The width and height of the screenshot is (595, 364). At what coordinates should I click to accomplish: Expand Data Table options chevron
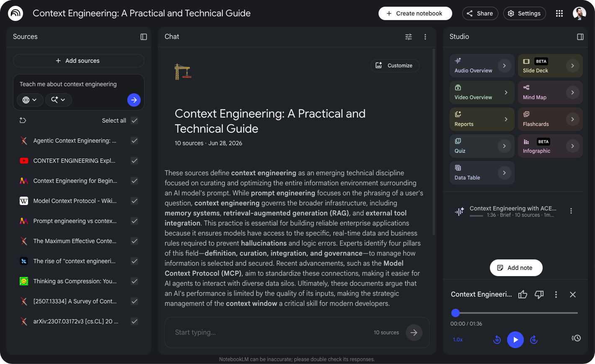coord(505,173)
